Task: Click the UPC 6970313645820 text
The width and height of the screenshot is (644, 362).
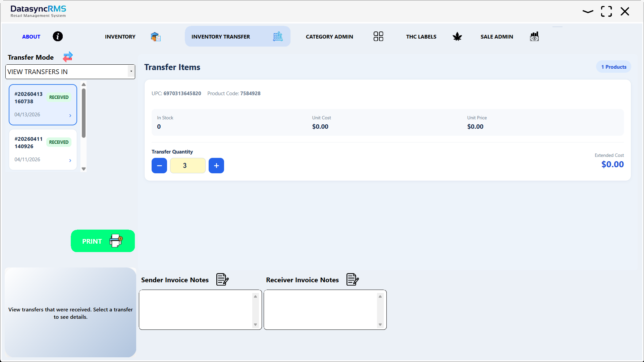Action: pyautogui.click(x=176, y=94)
